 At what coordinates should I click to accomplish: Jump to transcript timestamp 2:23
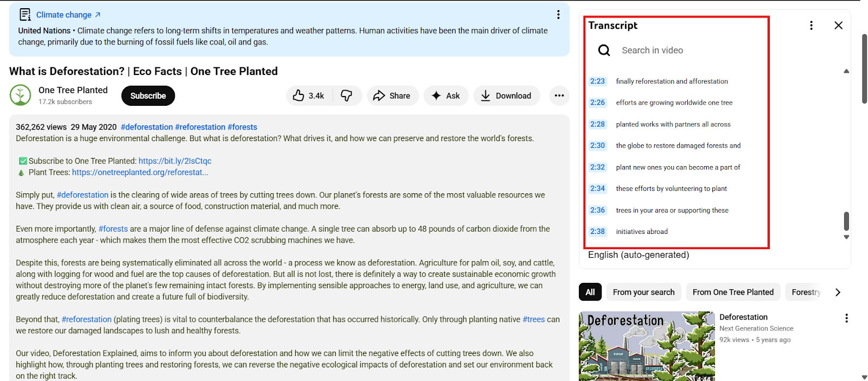(597, 81)
